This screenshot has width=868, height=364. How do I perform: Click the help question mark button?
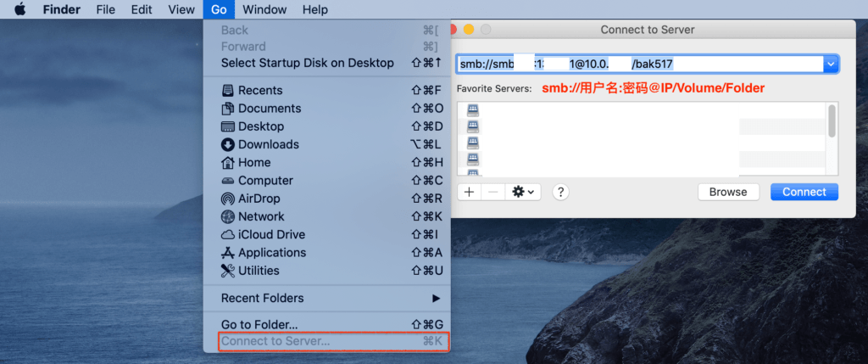coord(561,193)
